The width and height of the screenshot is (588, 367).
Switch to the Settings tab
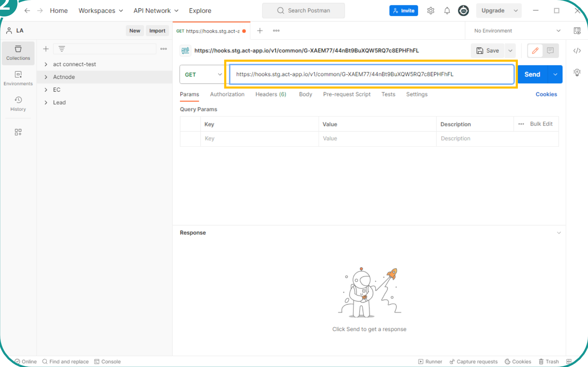417,94
